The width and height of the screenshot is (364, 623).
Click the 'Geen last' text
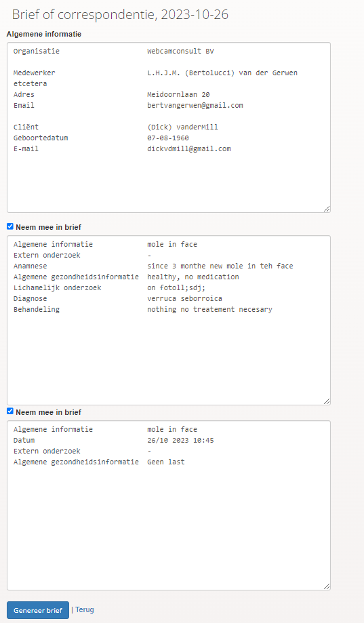[165, 462]
